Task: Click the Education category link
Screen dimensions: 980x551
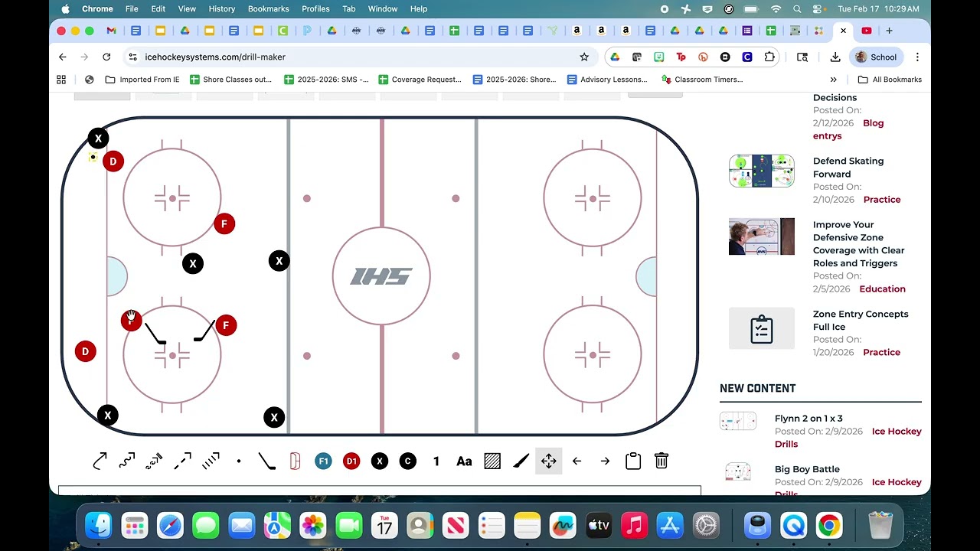Action: pyautogui.click(x=882, y=289)
